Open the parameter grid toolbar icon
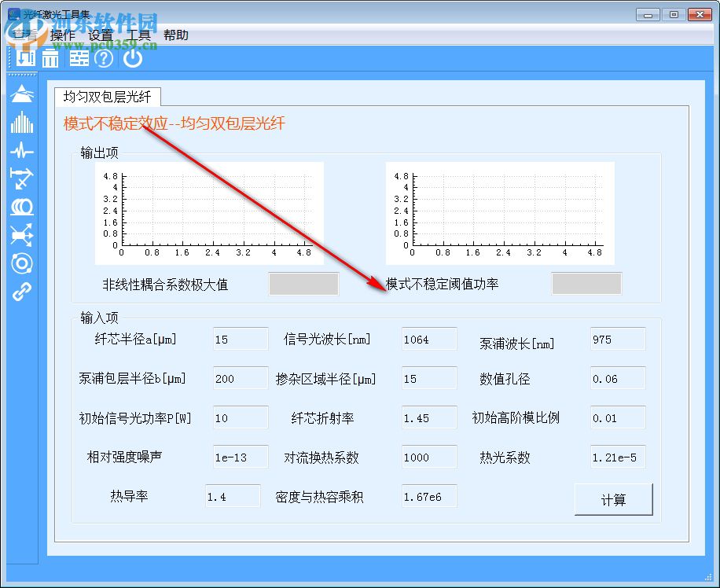The image size is (720, 588). pyautogui.click(x=79, y=57)
